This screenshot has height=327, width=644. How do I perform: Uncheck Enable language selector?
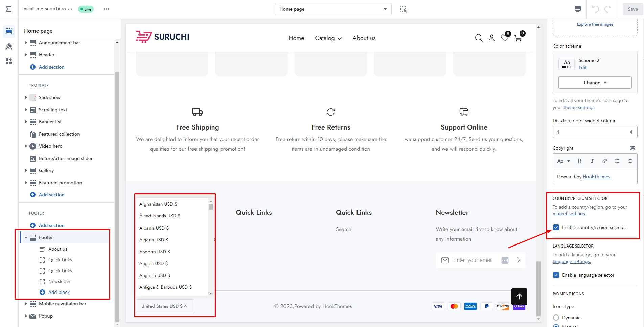tap(556, 275)
